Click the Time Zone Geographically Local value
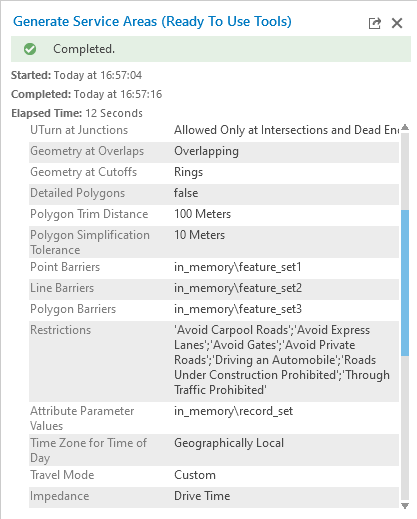Viewport: 417px width, 519px height. (229, 443)
